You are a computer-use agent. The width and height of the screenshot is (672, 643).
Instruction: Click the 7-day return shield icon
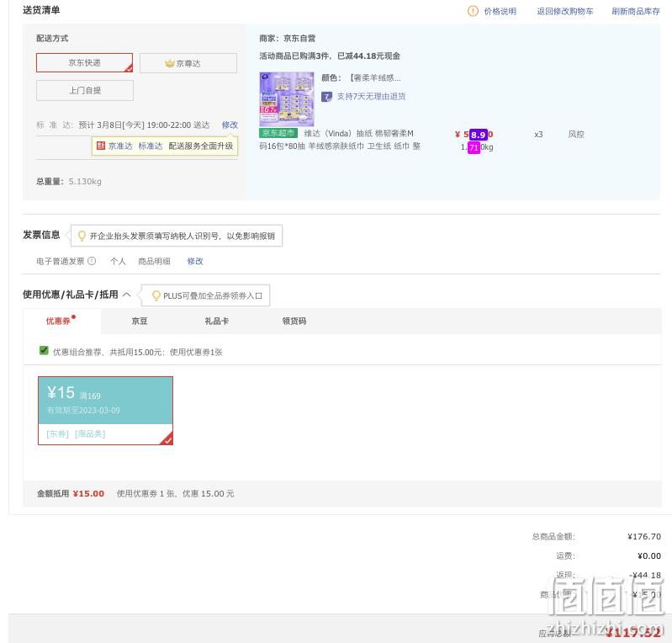[x=326, y=97]
